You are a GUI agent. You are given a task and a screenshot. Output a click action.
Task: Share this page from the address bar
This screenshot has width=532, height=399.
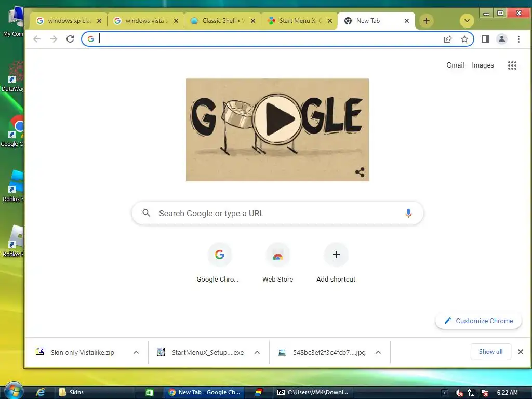click(x=448, y=39)
